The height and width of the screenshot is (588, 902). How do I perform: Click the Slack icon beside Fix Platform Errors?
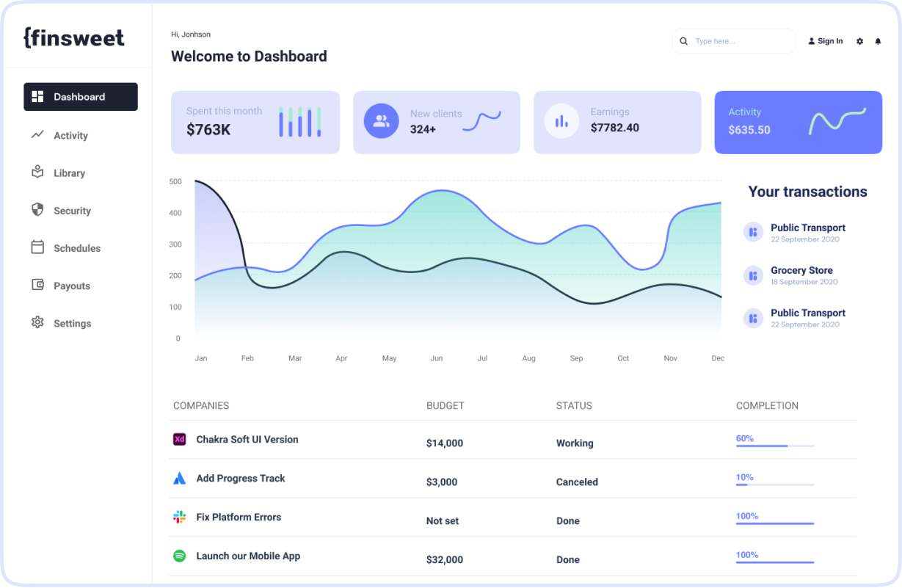[179, 517]
